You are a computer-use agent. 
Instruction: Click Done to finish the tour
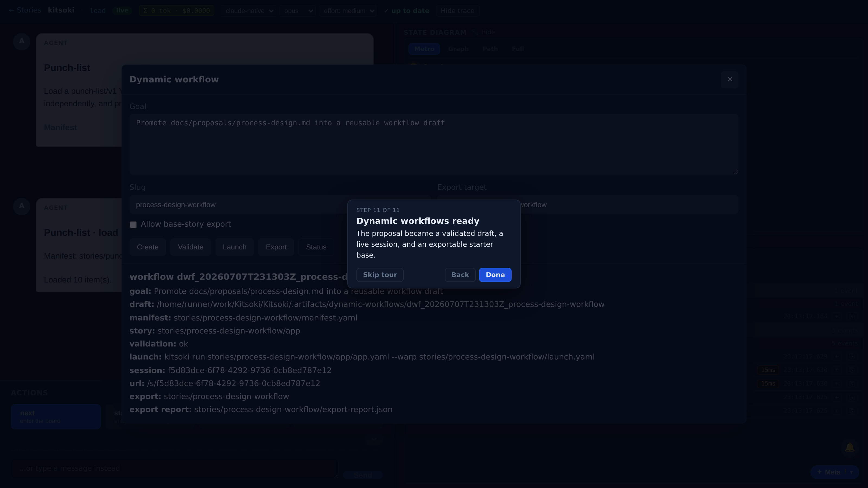(x=495, y=275)
